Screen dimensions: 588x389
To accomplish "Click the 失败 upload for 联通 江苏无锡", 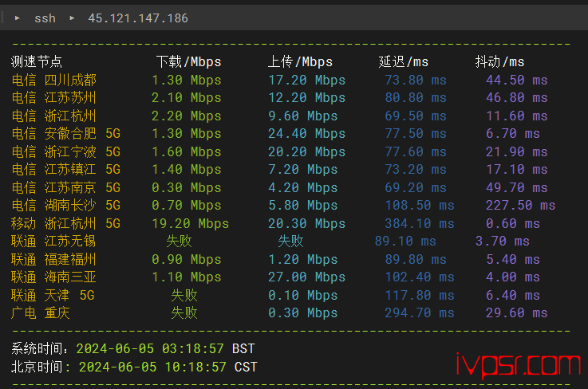I will (x=290, y=241).
